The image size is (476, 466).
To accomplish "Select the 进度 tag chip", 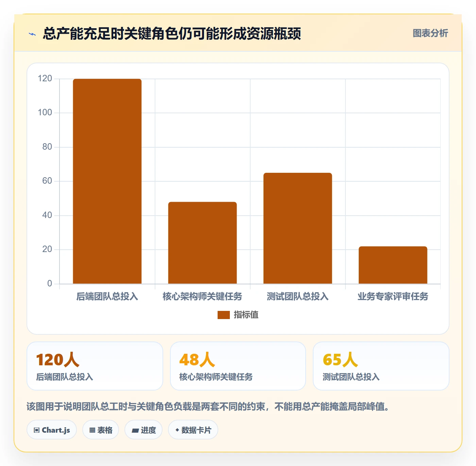I will tap(143, 430).
